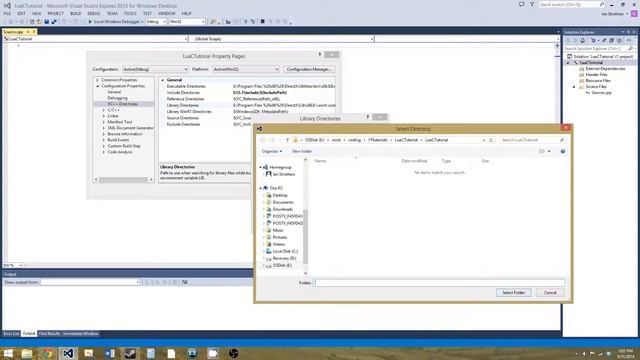This screenshot has width=640, height=360.
Task: Open the TOOLS menu
Action: tap(130, 13)
